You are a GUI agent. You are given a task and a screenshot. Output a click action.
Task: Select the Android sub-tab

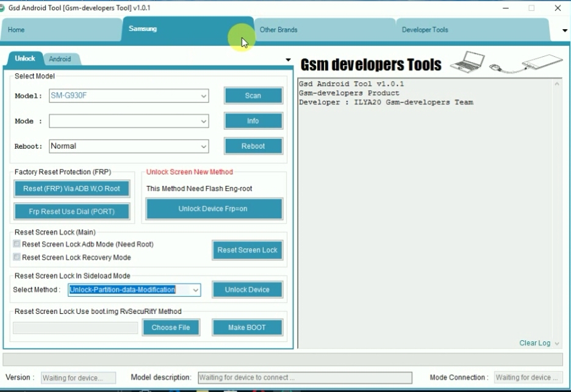click(x=60, y=59)
